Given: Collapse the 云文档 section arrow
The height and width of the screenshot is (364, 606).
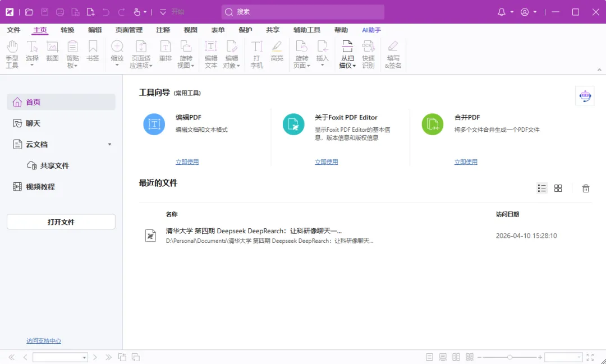Looking at the screenshot, I should [109, 145].
